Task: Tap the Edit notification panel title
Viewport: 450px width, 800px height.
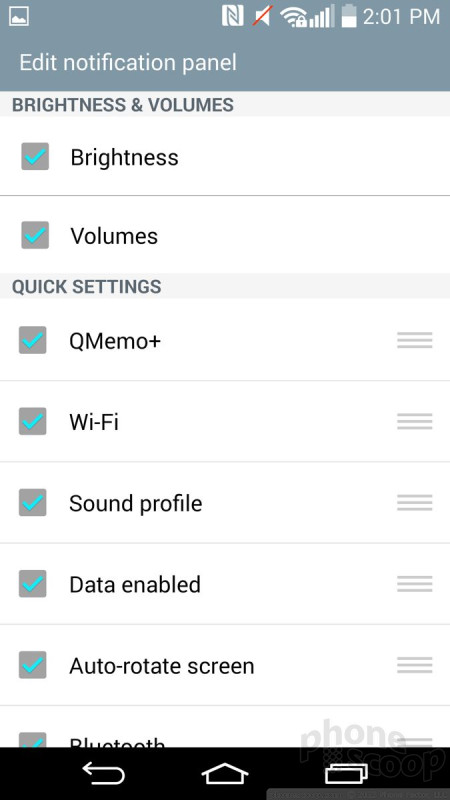Action: (128, 63)
